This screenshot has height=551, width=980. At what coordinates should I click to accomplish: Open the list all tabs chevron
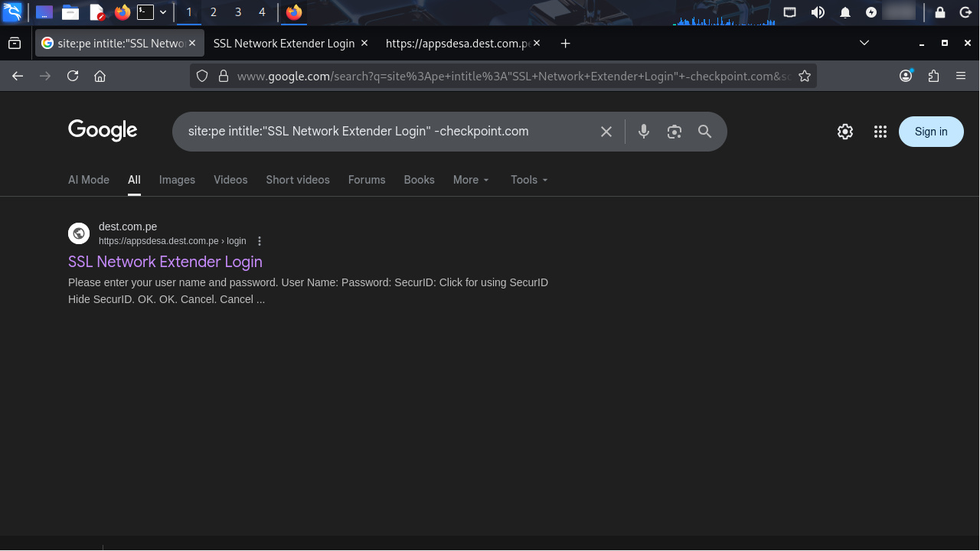(x=864, y=44)
